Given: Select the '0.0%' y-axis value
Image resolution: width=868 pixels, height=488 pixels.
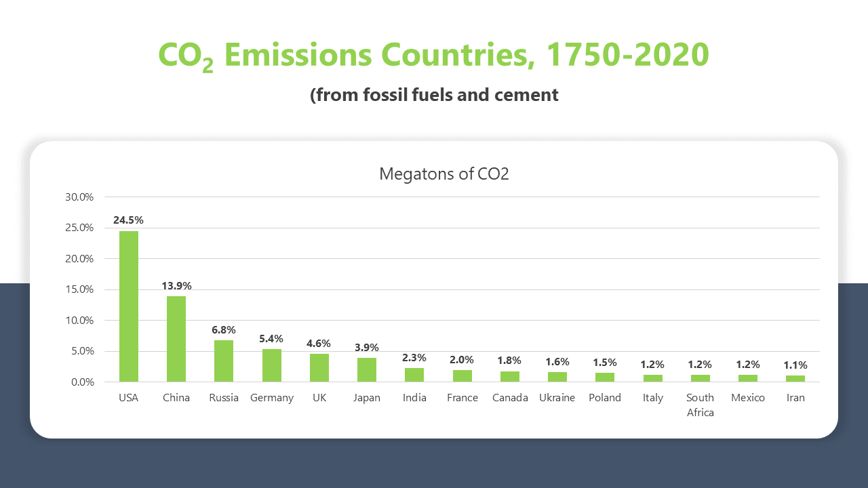Looking at the screenshot, I should (x=82, y=382).
